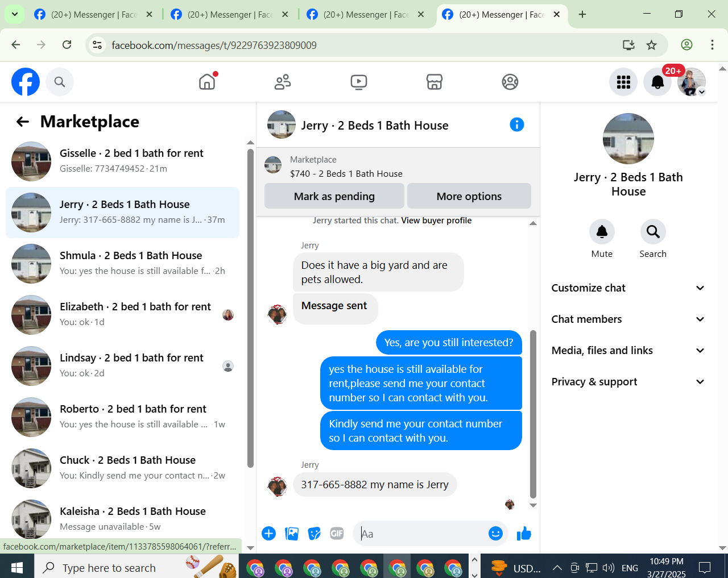Reload the page in the browser

(67, 45)
